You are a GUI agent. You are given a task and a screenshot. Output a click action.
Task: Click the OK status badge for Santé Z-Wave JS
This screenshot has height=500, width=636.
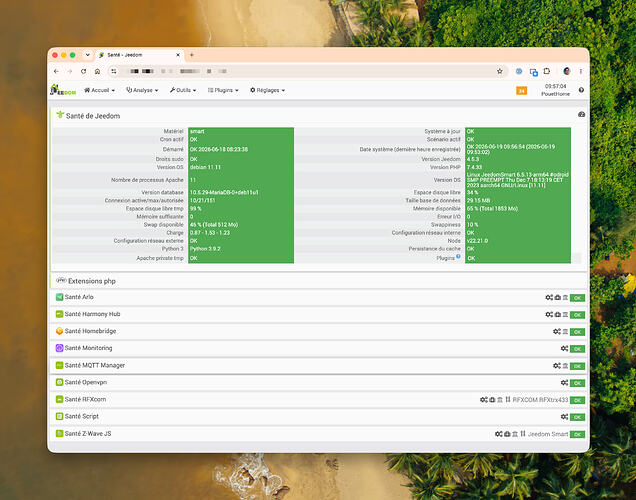coord(577,434)
